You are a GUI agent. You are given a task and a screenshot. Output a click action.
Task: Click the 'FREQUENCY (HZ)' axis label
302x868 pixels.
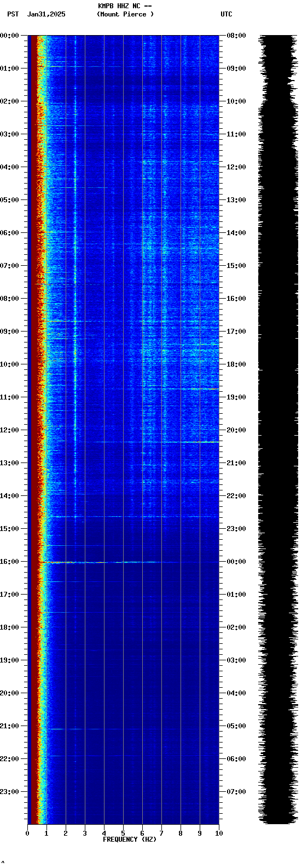pos(130,840)
